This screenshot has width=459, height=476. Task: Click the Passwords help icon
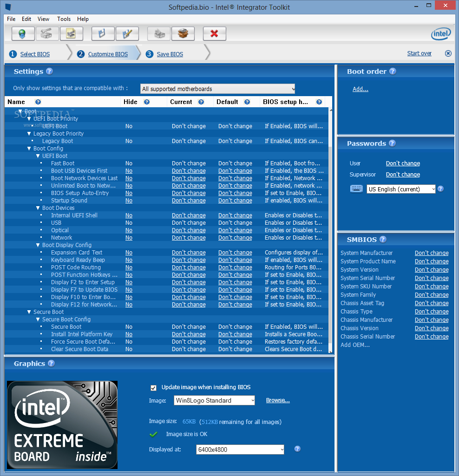(392, 143)
